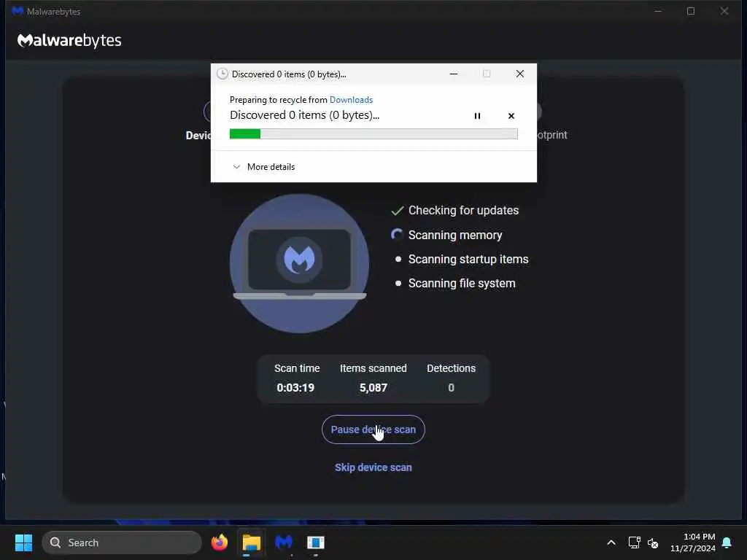
Task: Click the taskbar Search box
Action: point(122,542)
